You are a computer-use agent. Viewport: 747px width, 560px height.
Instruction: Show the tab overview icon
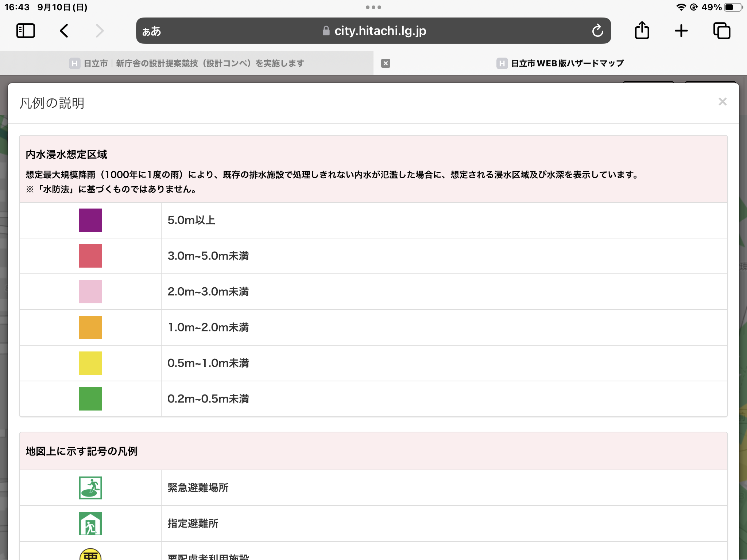(x=721, y=31)
